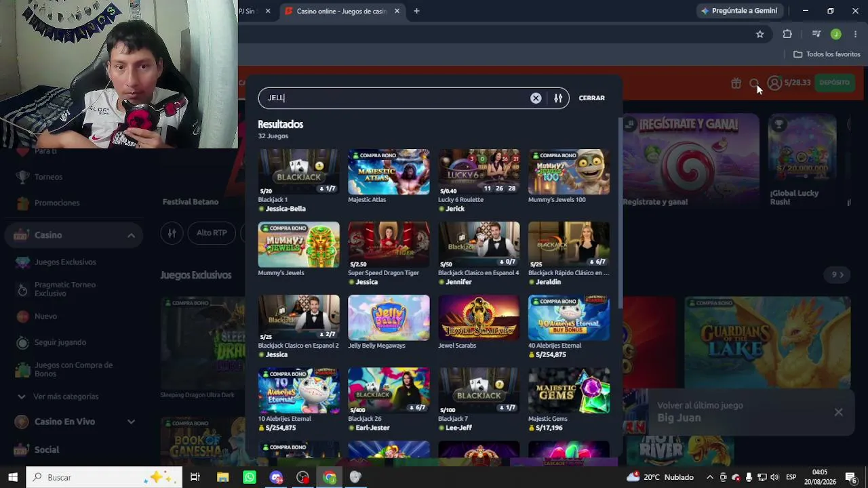Open the Guardians of the Lake game
Screen dimensions: 868x488
click(x=767, y=342)
